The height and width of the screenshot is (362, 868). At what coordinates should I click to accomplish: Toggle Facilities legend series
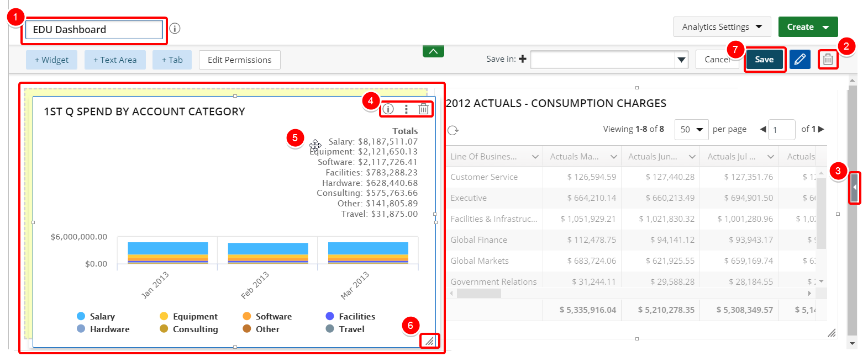350,316
